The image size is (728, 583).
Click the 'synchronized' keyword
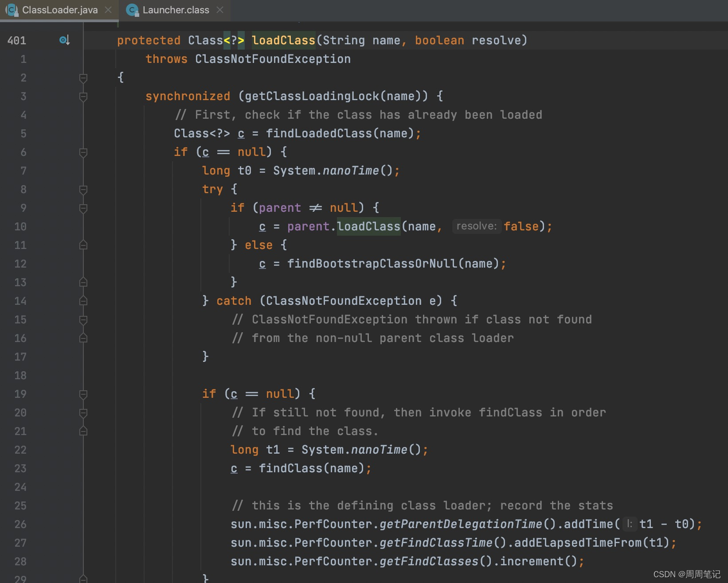(188, 96)
